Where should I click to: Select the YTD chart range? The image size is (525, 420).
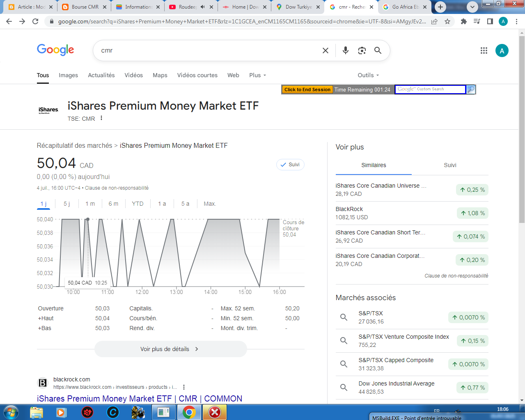pos(138,204)
